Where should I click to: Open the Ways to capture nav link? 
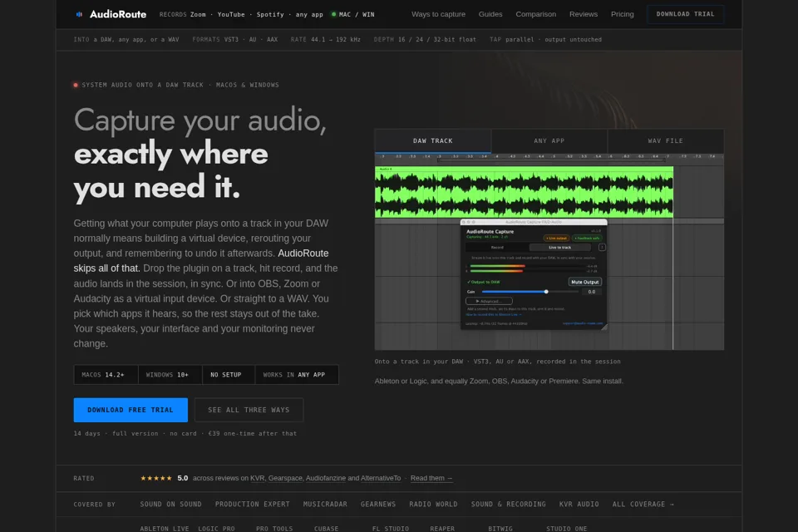tap(438, 14)
